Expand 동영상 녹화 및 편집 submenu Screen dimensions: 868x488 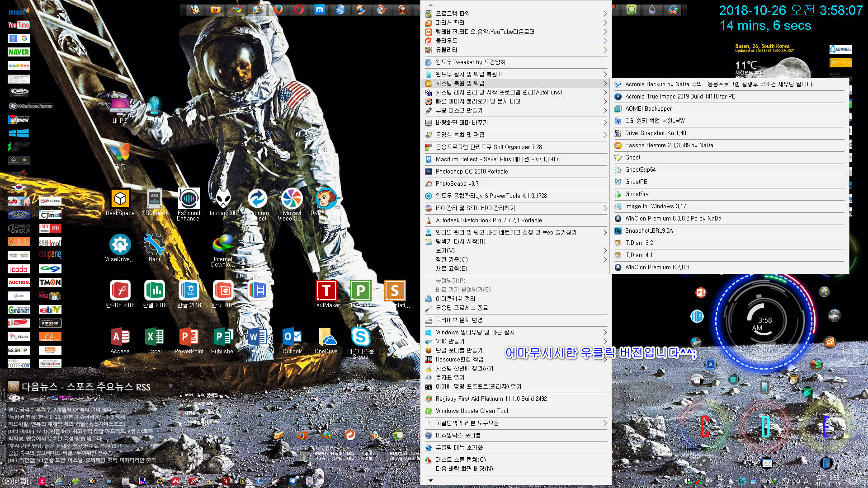[516, 135]
